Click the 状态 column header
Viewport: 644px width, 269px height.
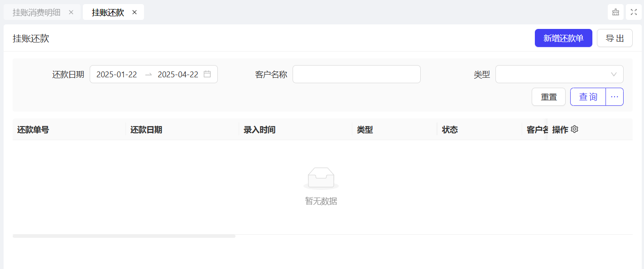479,130
